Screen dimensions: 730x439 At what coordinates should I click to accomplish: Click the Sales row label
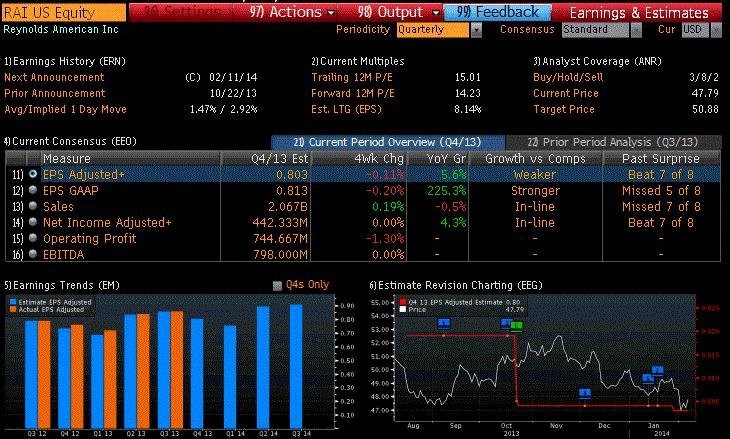pos(59,206)
